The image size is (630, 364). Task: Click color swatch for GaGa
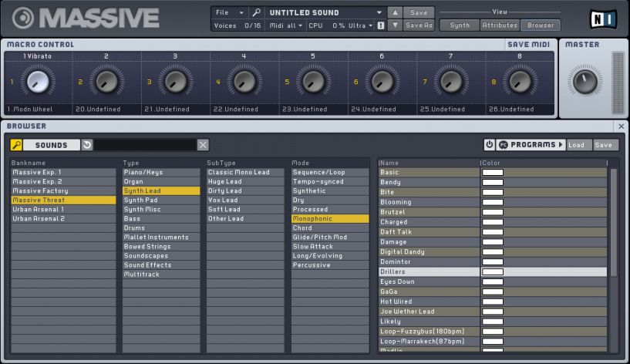[493, 292]
